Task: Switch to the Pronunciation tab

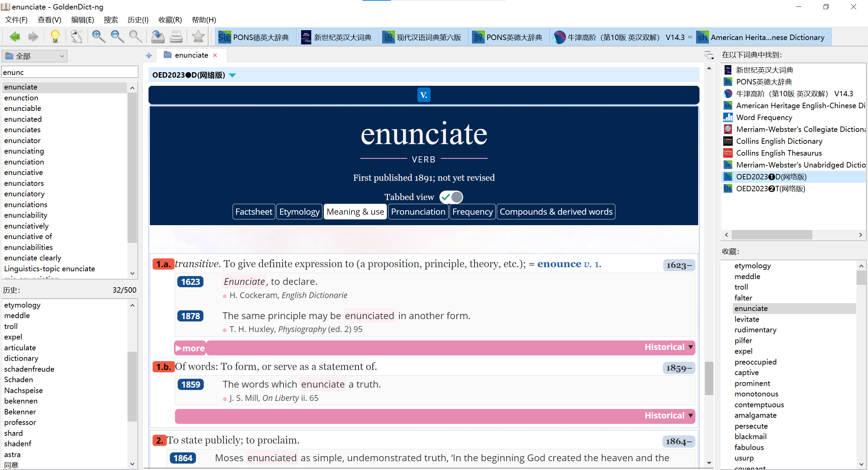Action: tap(418, 212)
